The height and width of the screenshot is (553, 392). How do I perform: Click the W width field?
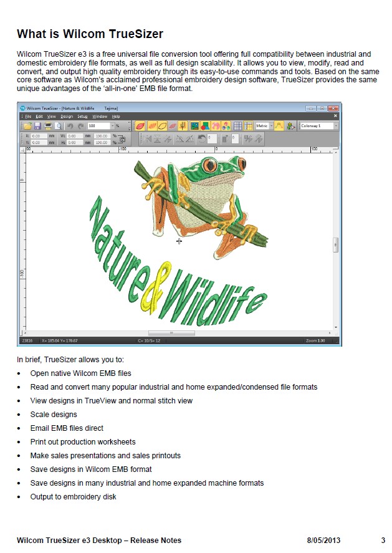(75, 136)
